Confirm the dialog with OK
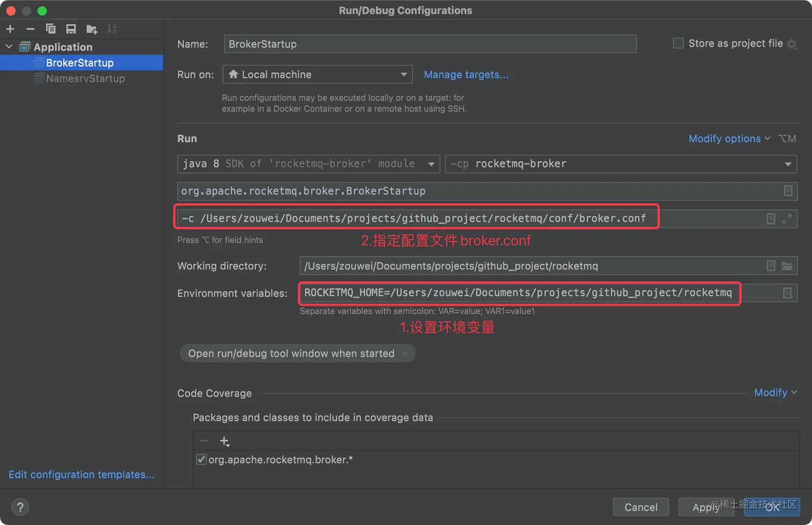The image size is (812, 525). coord(772,507)
